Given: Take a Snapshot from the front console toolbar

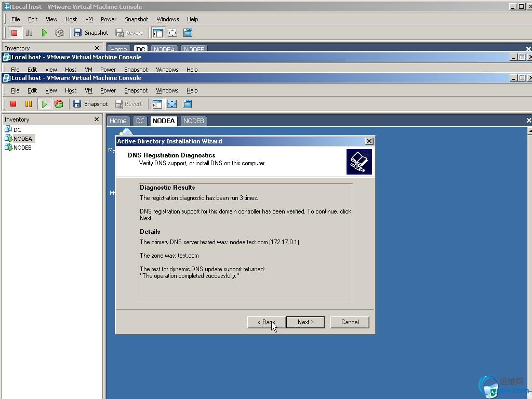Looking at the screenshot, I should coord(90,104).
